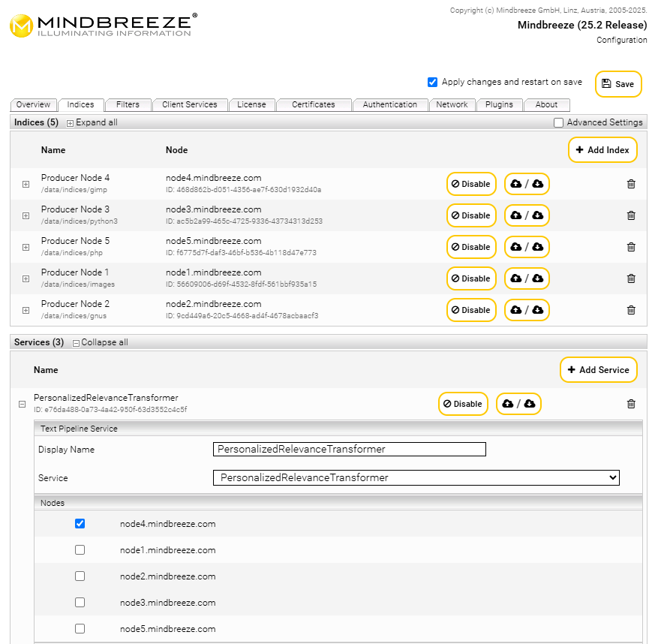Image resolution: width=652 pixels, height=644 pixels.
Task: Open the Certificates tab
Action: click(314, 105)
